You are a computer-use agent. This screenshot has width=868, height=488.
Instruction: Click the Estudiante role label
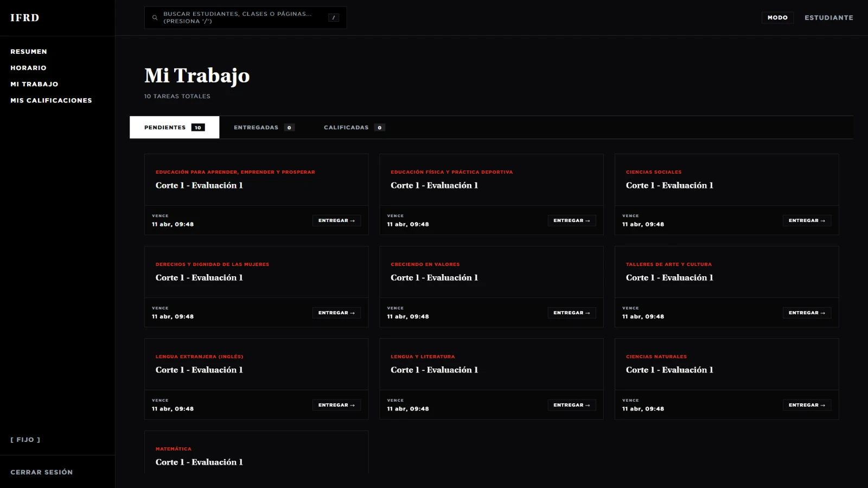pos(828,18)
